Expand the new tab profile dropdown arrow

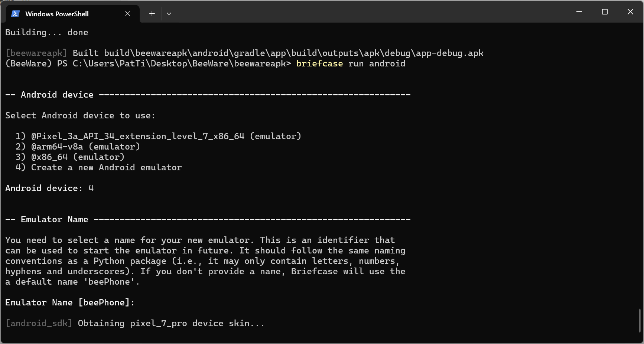coord(169,14)
